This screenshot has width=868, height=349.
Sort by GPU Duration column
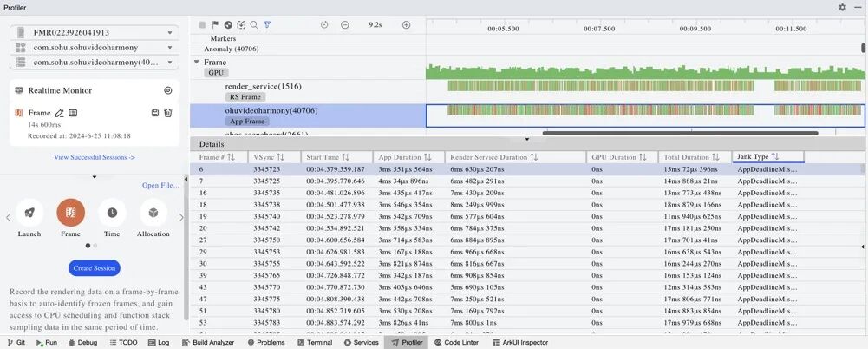(643, 157)
